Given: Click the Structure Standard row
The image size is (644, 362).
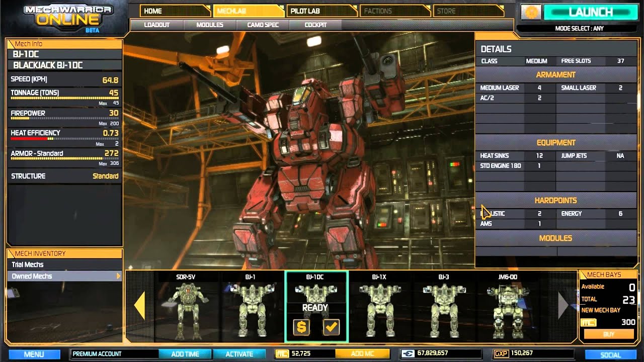Looking at the screenshot, I should tap(64, 176).
